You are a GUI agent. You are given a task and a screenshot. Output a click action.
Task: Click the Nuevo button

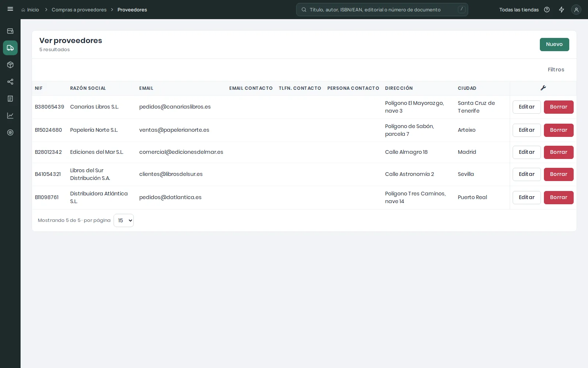(554, 45)
